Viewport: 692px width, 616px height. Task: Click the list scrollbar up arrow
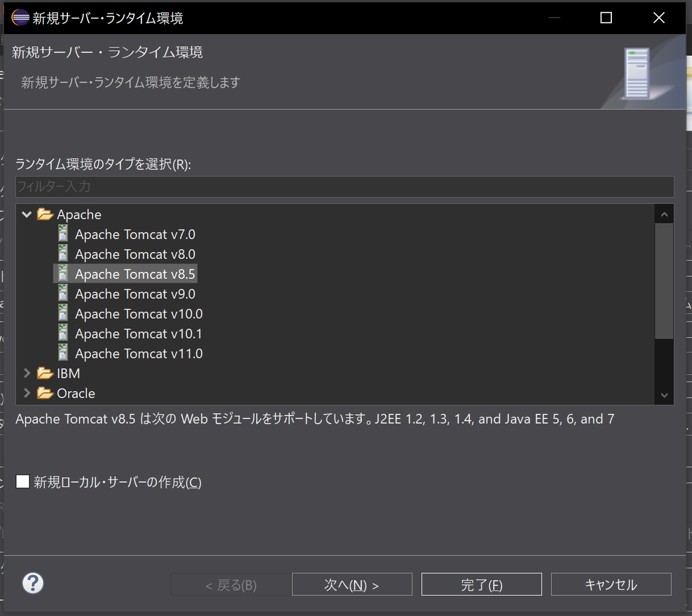[x=664, y=214]
